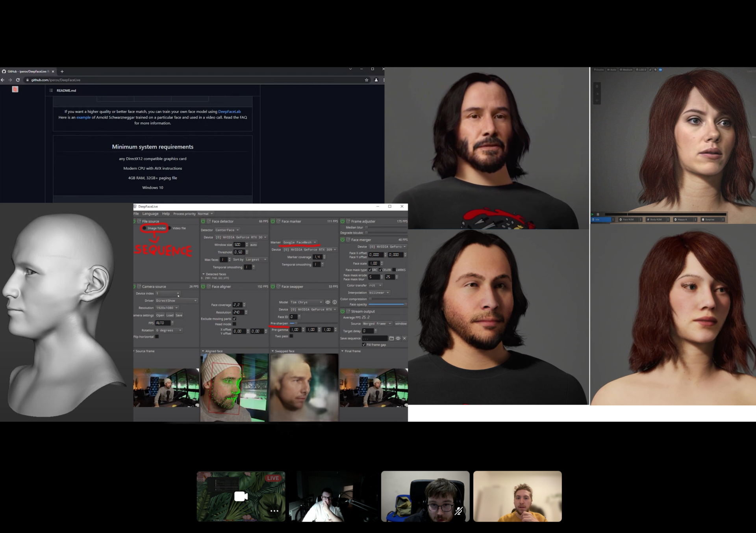
Task: Click auto window size button
Action: [254, 245]
